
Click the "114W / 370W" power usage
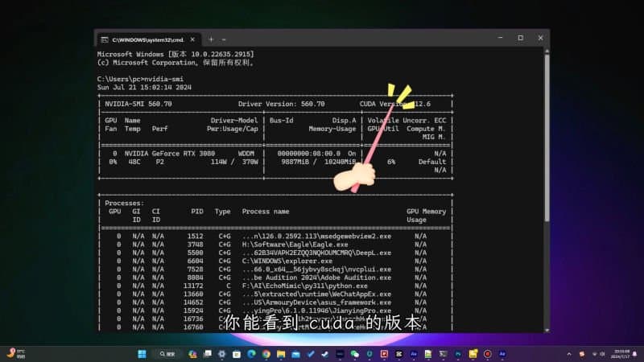[x=234, y=162]
